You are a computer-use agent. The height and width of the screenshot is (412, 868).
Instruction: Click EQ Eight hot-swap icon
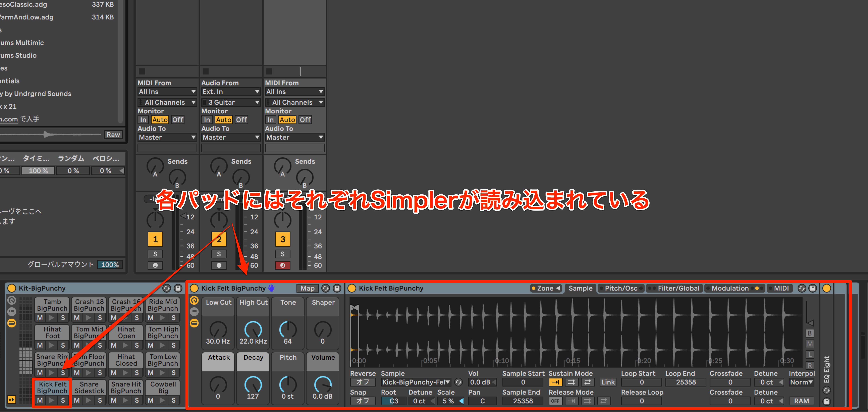tap(827, 390)
